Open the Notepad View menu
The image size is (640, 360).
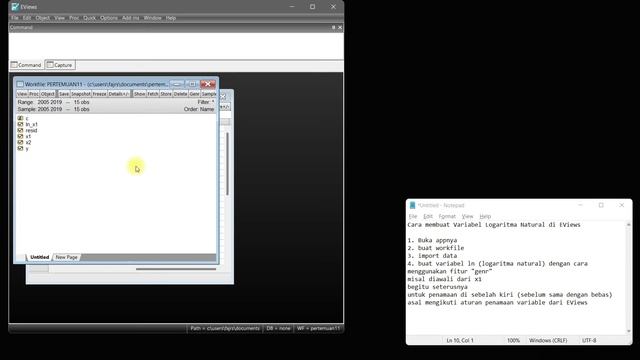point(467,216)
